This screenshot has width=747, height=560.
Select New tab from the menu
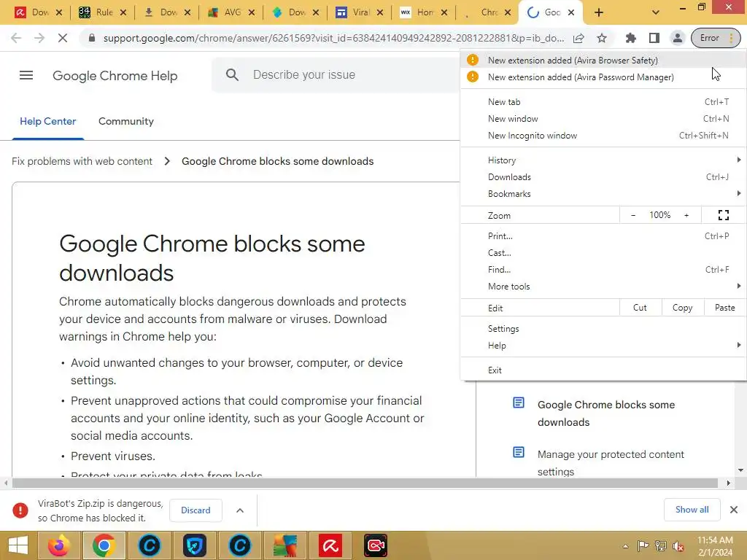[x=603, y=102]
